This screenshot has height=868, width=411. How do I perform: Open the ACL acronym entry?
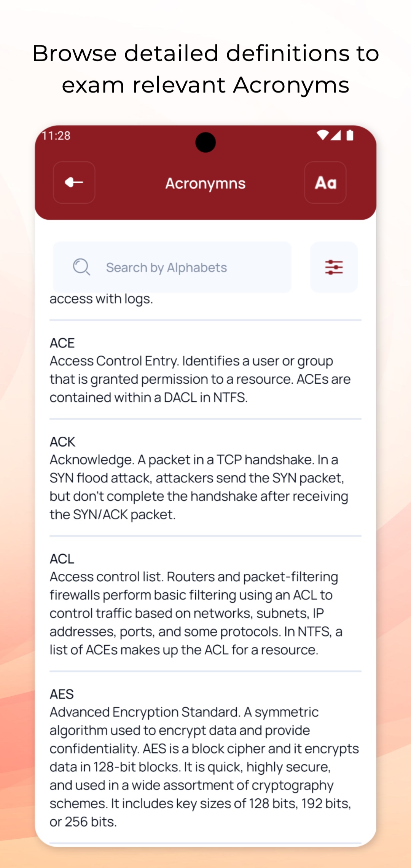62,559
